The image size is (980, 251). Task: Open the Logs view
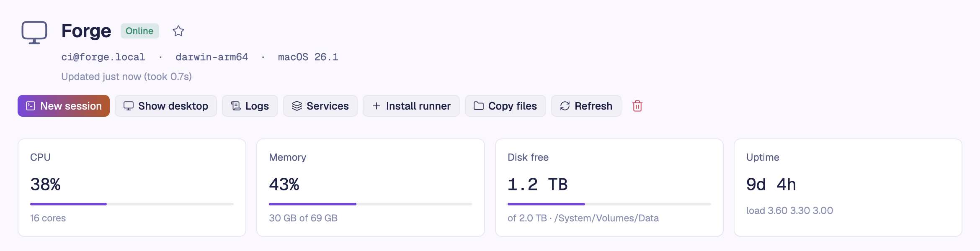click(x=250, y=106)
